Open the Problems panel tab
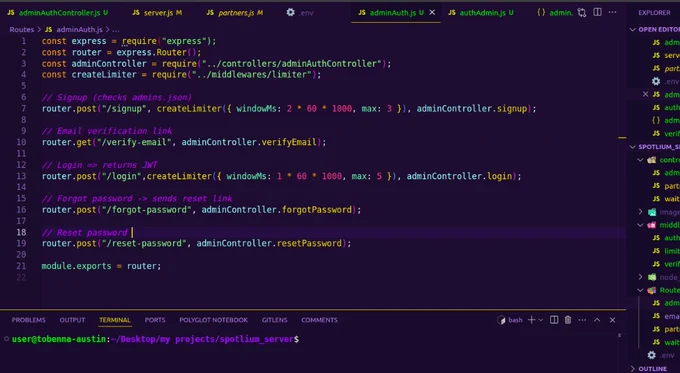Screen dimensions: 680x373 (29, 320)
